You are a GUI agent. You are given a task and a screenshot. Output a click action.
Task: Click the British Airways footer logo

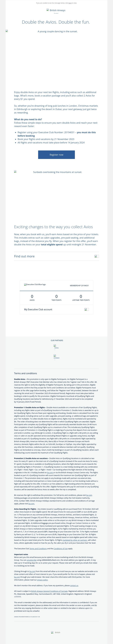[x=56, y=633]
